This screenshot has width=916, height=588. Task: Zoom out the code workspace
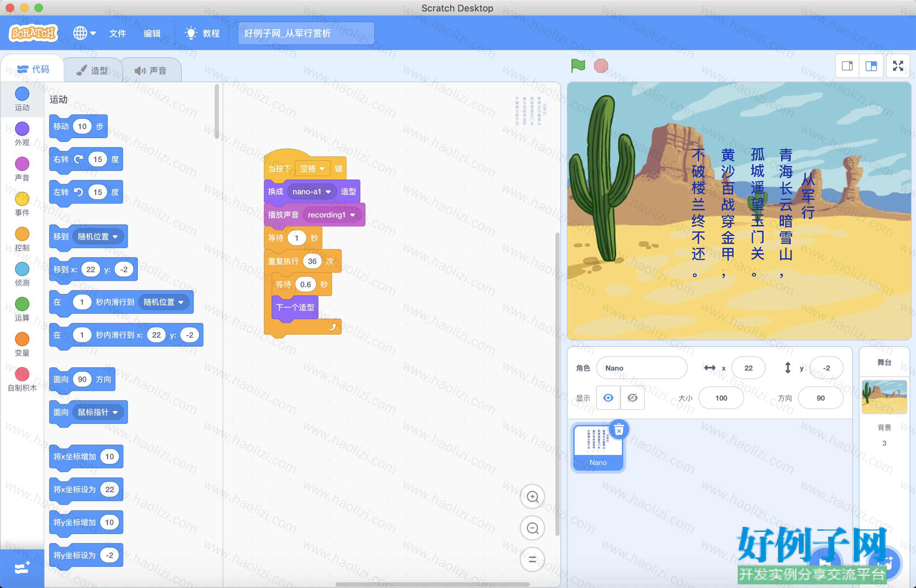coord(532,528)
